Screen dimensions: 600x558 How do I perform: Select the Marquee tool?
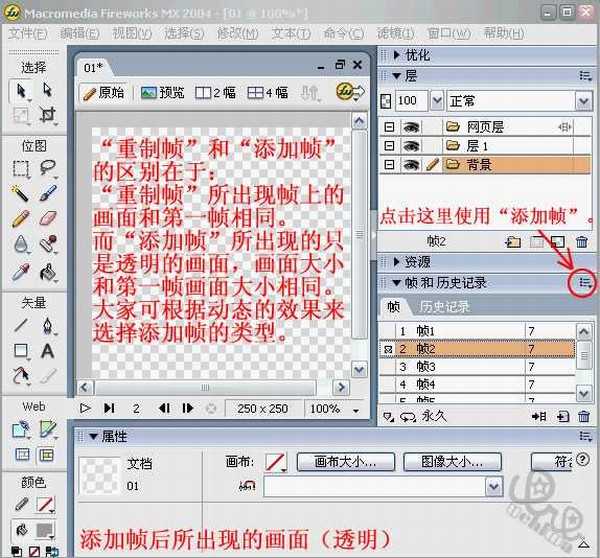click(21, 168)
